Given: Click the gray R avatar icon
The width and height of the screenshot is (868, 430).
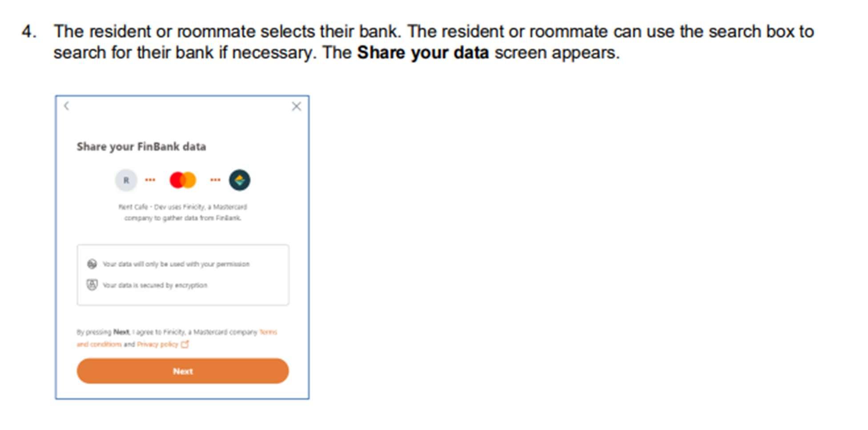Looking at the screenshot, I should pos(126,180).
